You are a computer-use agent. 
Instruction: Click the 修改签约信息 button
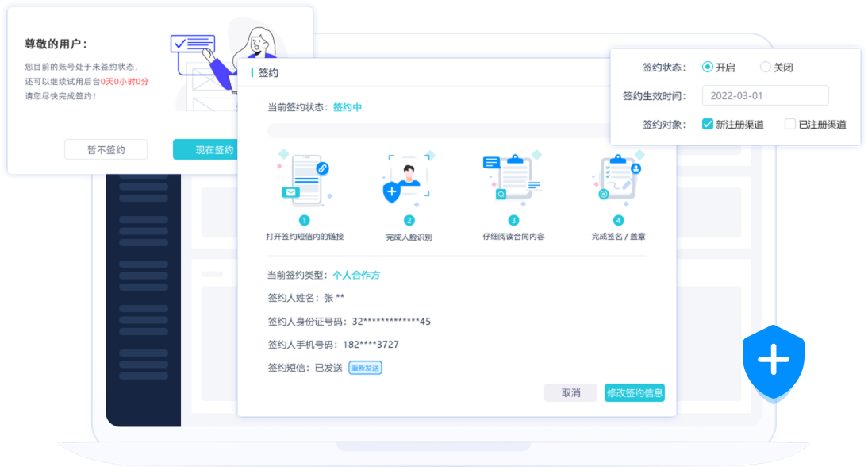634,392
